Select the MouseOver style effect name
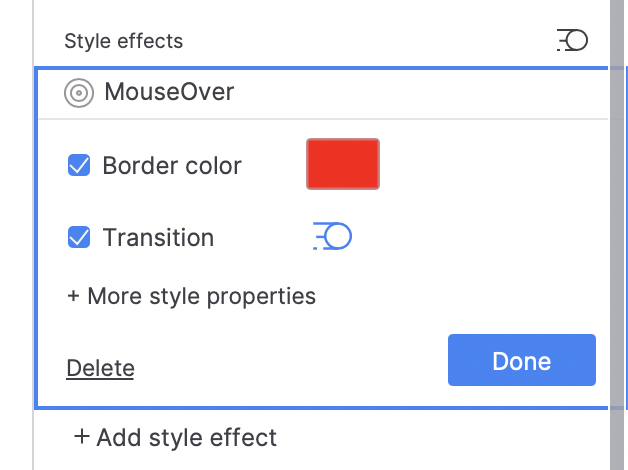 (x=169, y=93)
